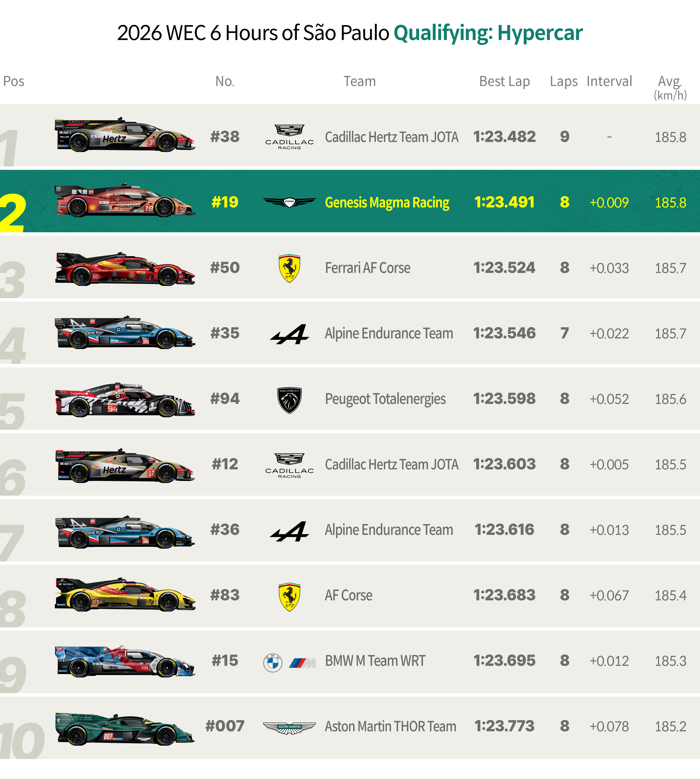Click the laps count 9 in row #38

pos(564,137)
